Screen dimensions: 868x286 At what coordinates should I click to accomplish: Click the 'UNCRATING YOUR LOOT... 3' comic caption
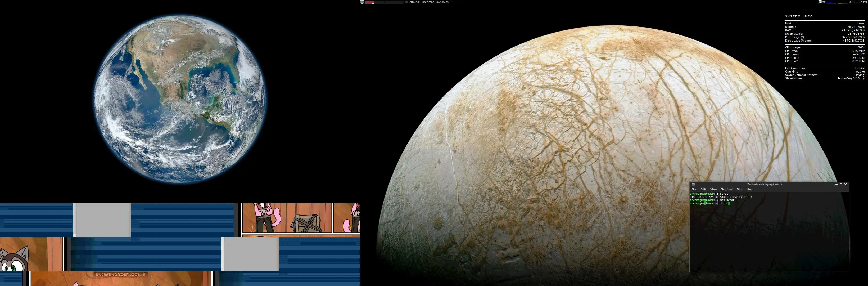tap(120, 275)
